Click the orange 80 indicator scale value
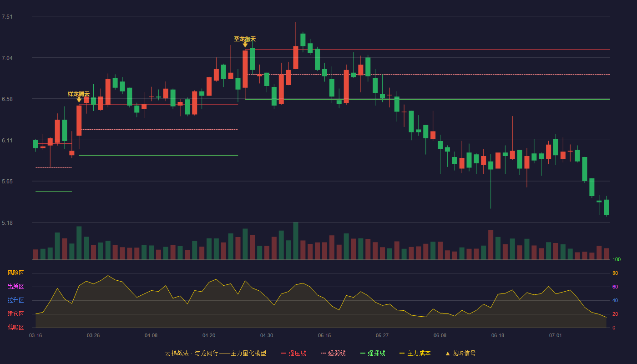Image resolution: width=637 pixels, height=364 pixels. click(x=615, y=273)
